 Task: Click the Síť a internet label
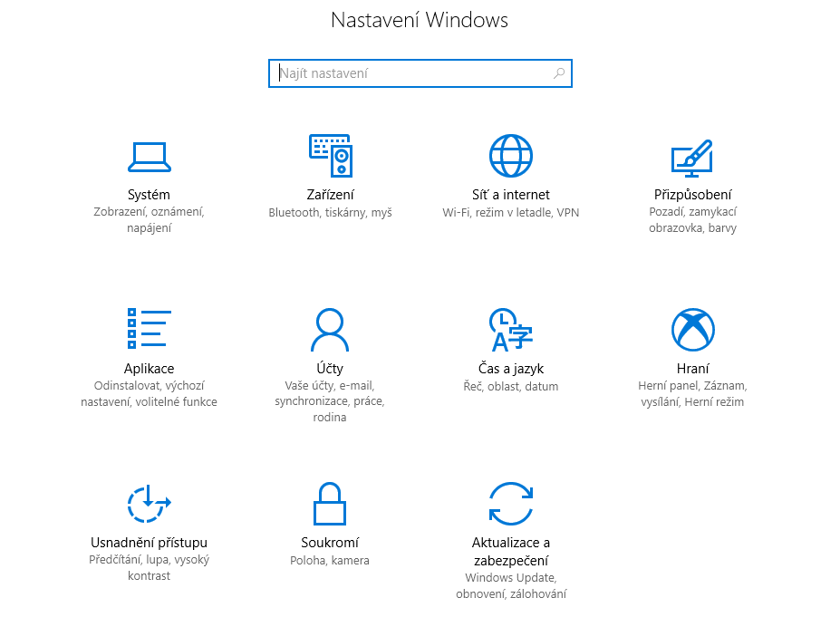tap(511, 195)
